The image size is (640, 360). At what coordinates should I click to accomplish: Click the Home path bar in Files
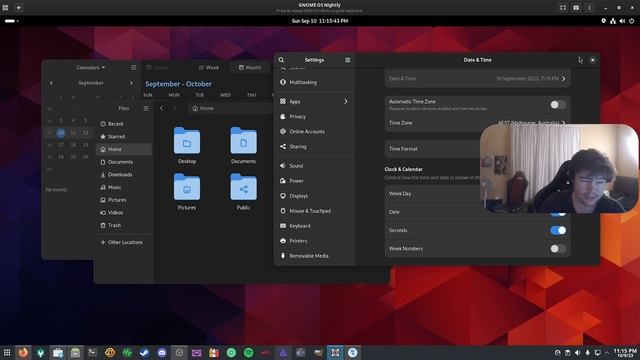click(x=231, y=108)
